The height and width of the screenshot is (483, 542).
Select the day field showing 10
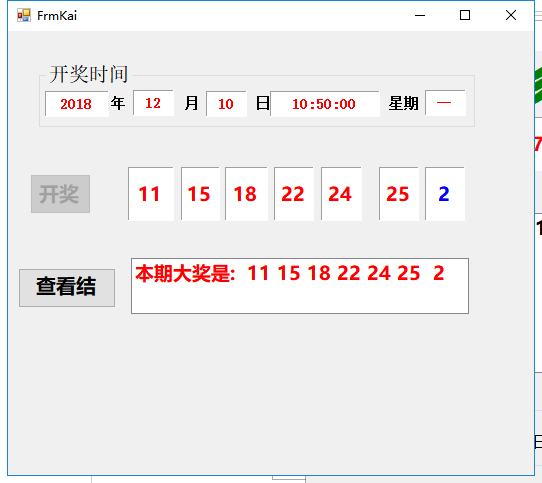click(x=226, y=104)
